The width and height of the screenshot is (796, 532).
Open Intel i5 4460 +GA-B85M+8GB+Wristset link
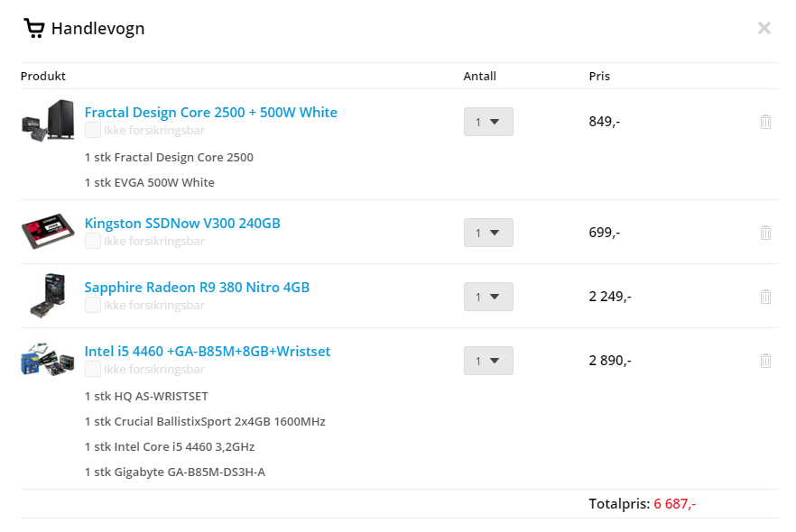[208, 351]
